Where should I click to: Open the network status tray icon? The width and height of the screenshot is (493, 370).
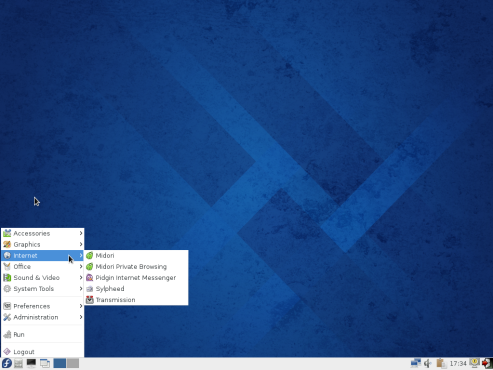pyautogui.click(x=416, y=363)
